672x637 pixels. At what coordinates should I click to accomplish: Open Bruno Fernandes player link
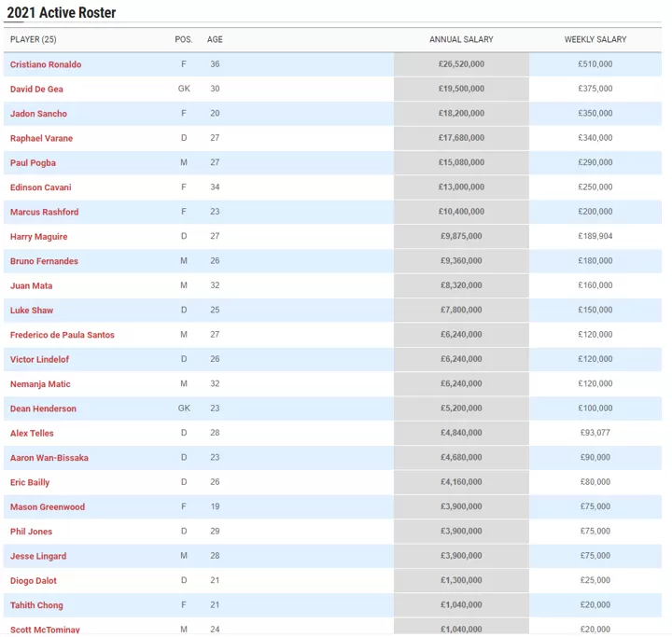coord(44,261)
